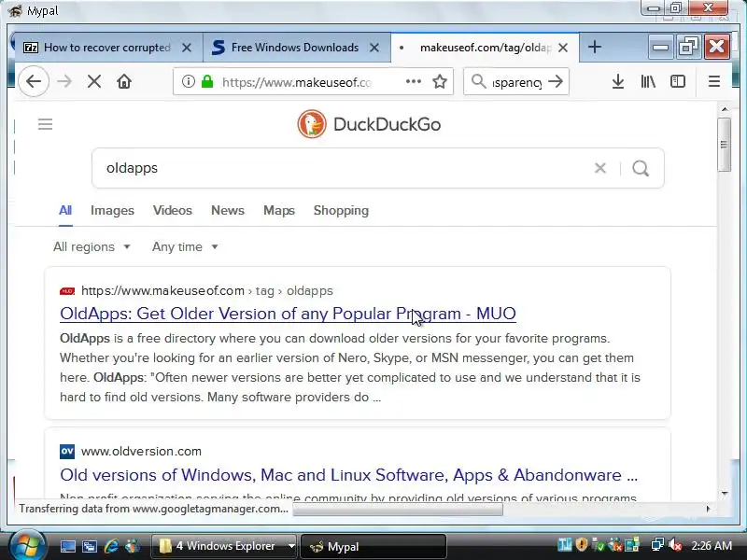
Task: Open the Library bookshelf icon
Action: 648,81
